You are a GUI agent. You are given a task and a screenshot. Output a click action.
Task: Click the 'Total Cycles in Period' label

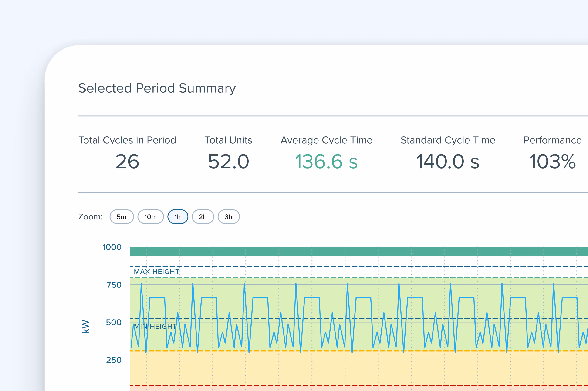[x=127, y=140]
